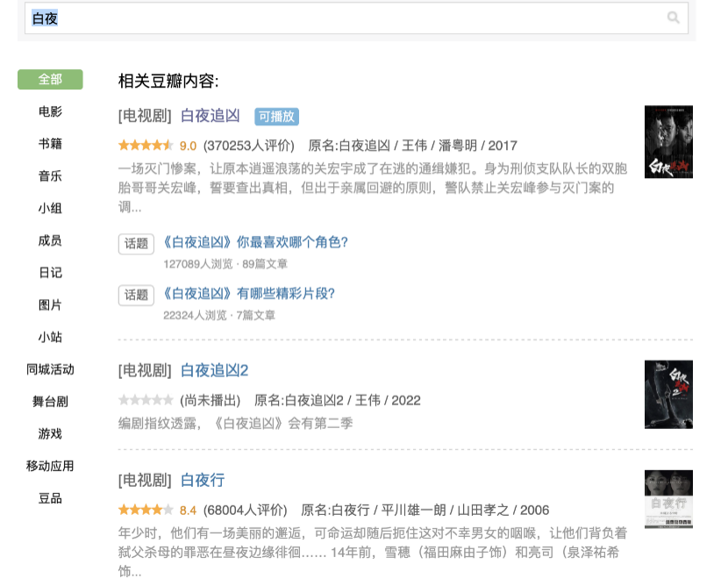The height and width of the screenshot is (586, 728).
Task: Click the text 22324人浏览 · 7篇文章
Action: click(219, 316)
